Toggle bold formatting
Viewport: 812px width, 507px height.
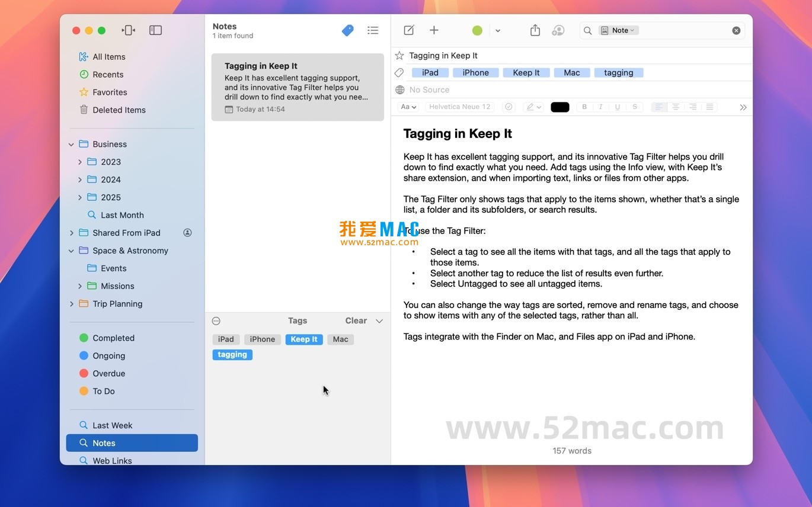pyautogui.click(x=584, y=107)
